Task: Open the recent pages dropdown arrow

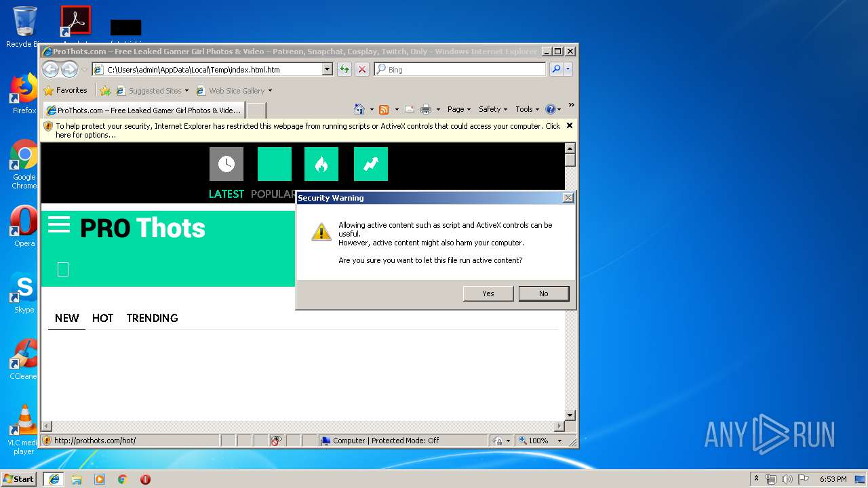Action: (x=84, y=69)
